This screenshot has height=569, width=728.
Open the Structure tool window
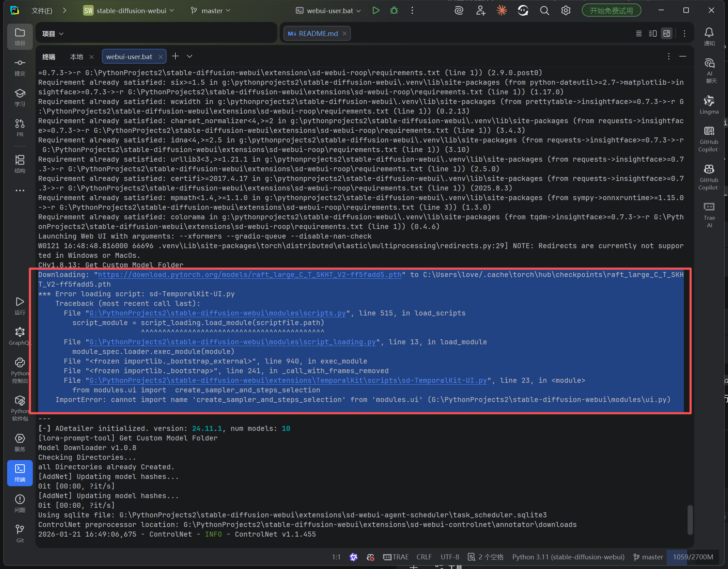tap(20, 164)
